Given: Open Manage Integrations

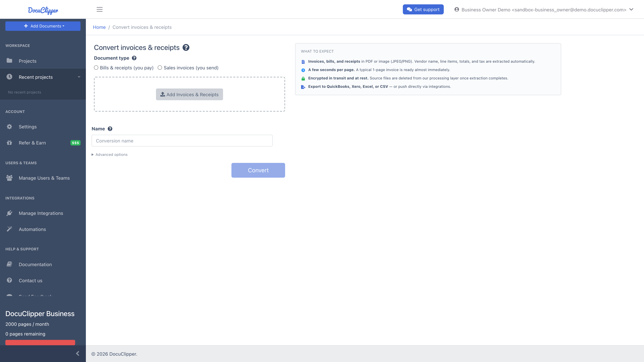Looking at the screenshot, I should point(43,213).
